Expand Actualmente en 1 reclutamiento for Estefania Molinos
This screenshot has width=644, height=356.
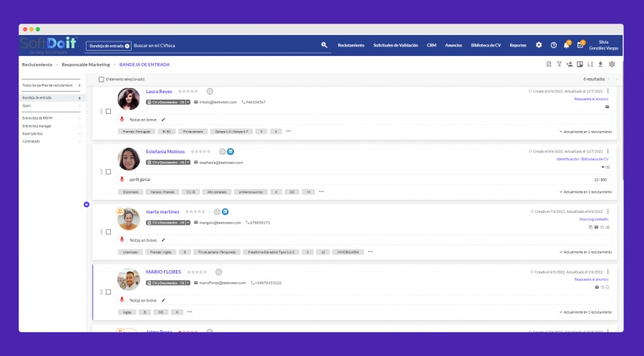pos(585,192)
